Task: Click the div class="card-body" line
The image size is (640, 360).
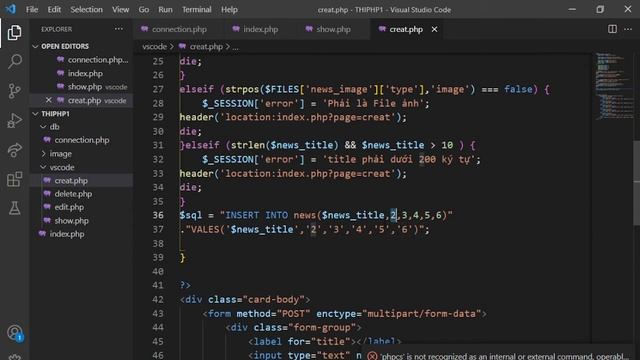Action: point(245,300)
